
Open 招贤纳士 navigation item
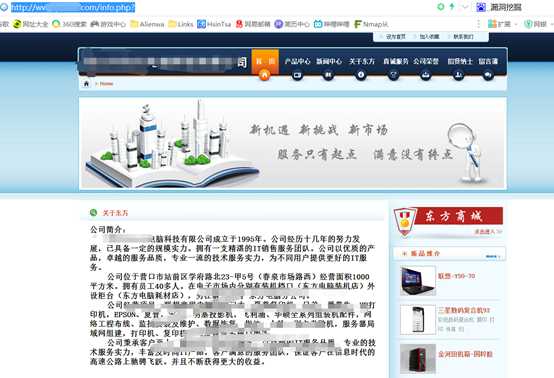coord(460,61)
